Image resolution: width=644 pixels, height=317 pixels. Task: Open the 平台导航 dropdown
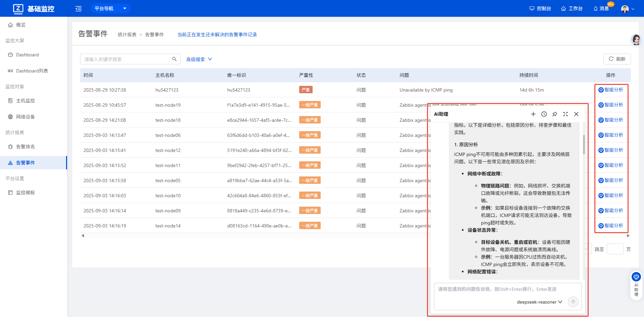pyautogui.click(x=110, y=8)
